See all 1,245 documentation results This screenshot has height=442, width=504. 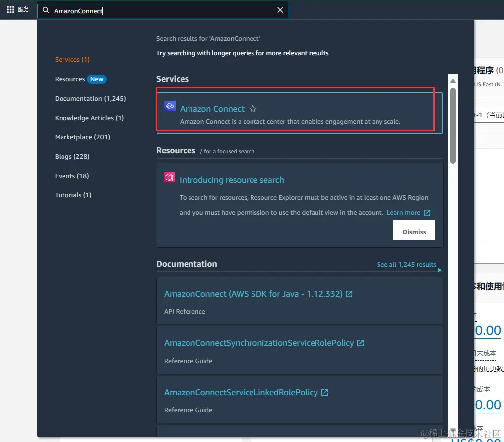tap(406, 264)
